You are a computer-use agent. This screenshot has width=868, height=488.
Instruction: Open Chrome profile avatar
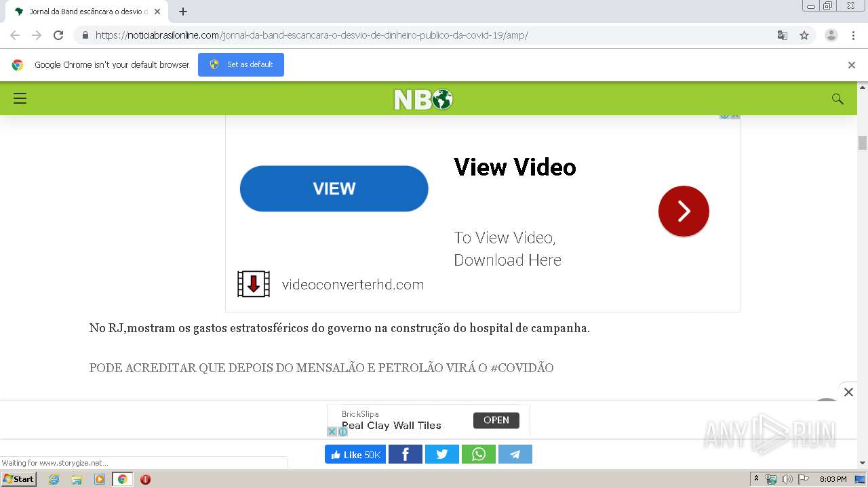831,35
